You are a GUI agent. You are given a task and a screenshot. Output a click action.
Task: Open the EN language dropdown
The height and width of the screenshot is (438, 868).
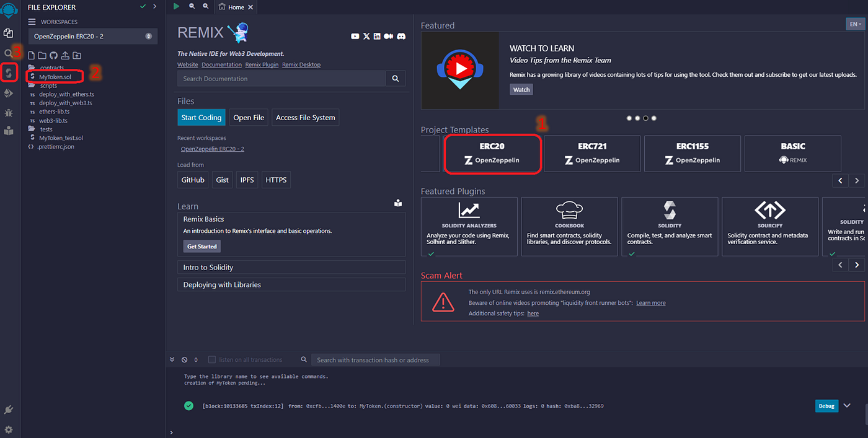pyautogui.click(x=856, y=24)
